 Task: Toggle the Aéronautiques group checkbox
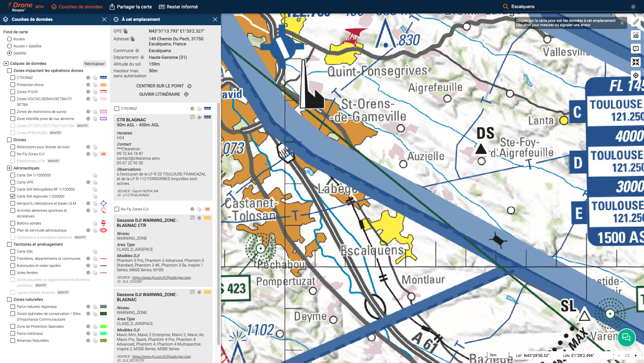tap(9, 168)
